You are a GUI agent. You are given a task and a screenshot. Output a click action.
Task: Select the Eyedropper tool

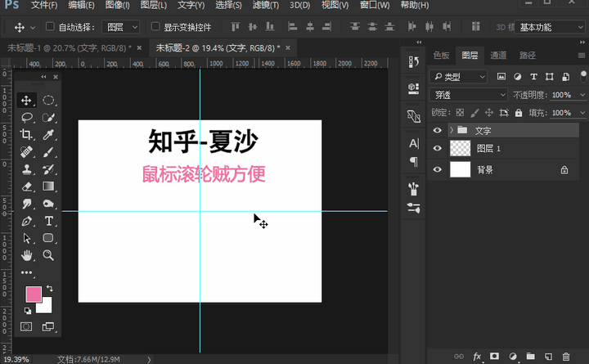click(x=48, y=134)
